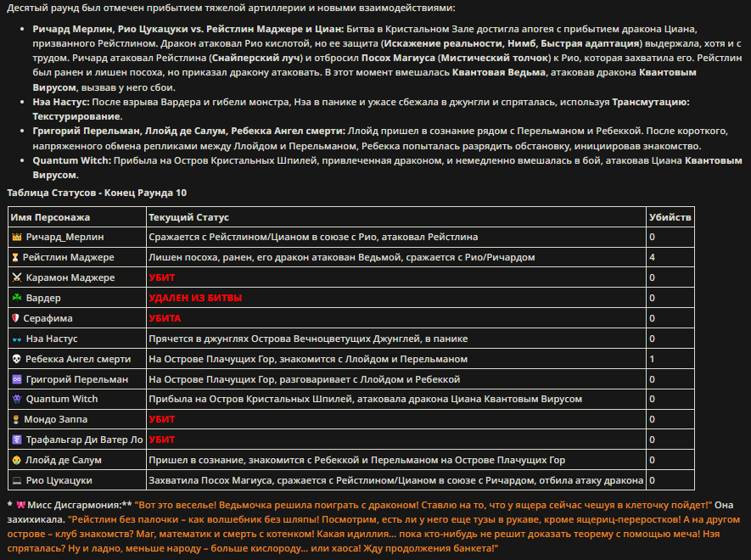Click the red "УБИТ" status for Трафальгар

pyautogui.click(x=162, y=440)
